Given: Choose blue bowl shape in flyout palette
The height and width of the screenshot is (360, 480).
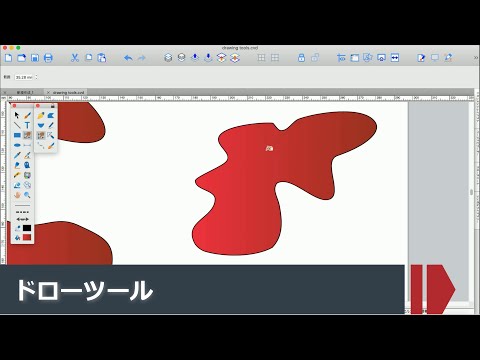Looking at the screenshot, I should click(41, 125).
